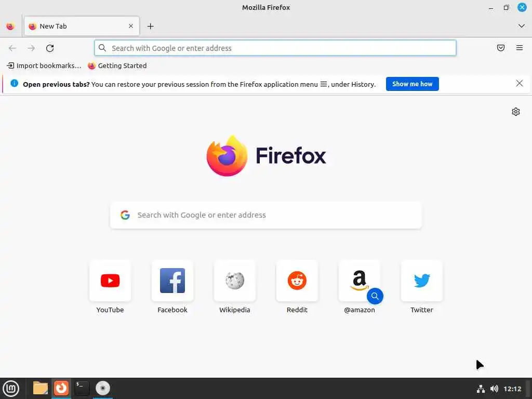Open the Firefox application hamburger menu
Screen dimensions: 532x399
pyautogui.click(x=520, y=48)
